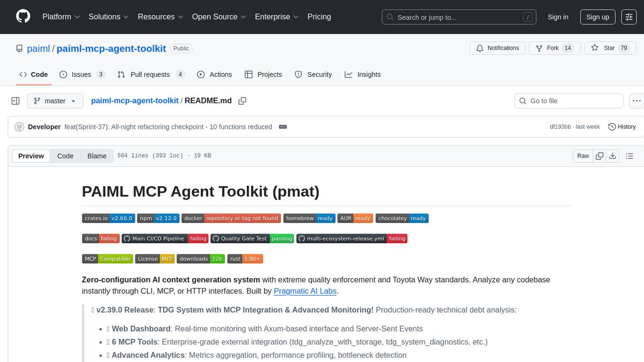Copy raw file contents icon

(x=599, y=156)
